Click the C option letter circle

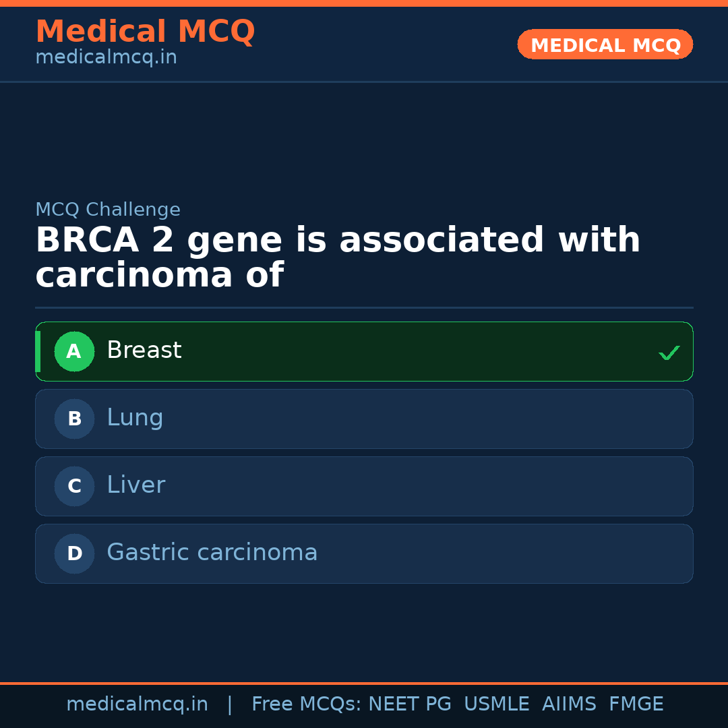[x=74, y=486]
